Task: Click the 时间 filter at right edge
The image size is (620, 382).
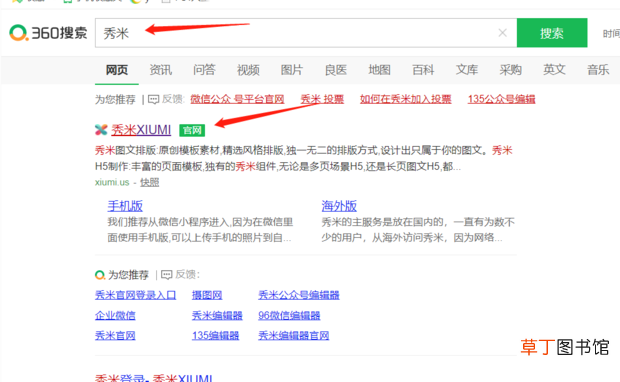Action: click(x=611, y=34)
